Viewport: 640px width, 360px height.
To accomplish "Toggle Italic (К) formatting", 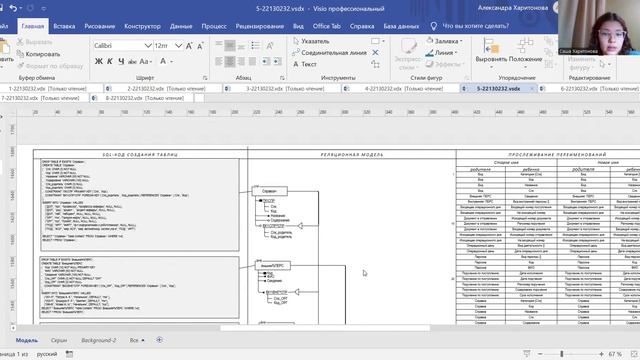I will point(110,61).
